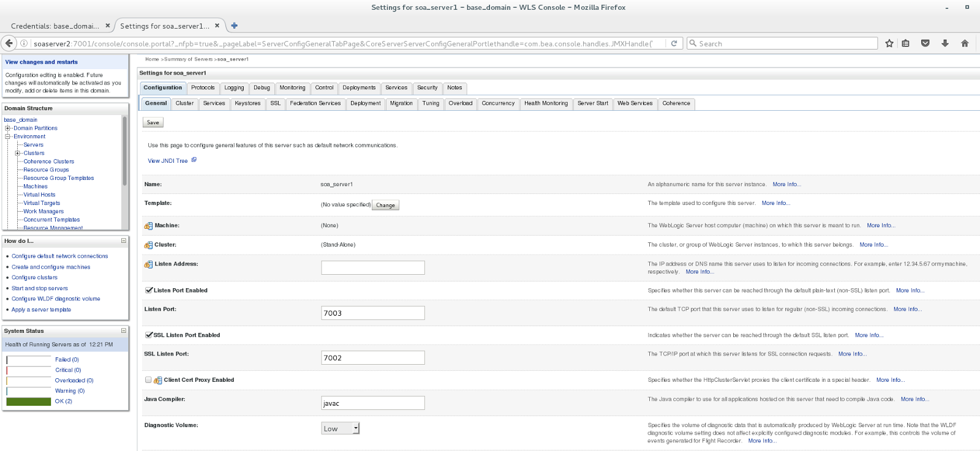980x451 pixels.
Task: Uncheck Listen Port Enabled checkbox
Action: (149, 290)
